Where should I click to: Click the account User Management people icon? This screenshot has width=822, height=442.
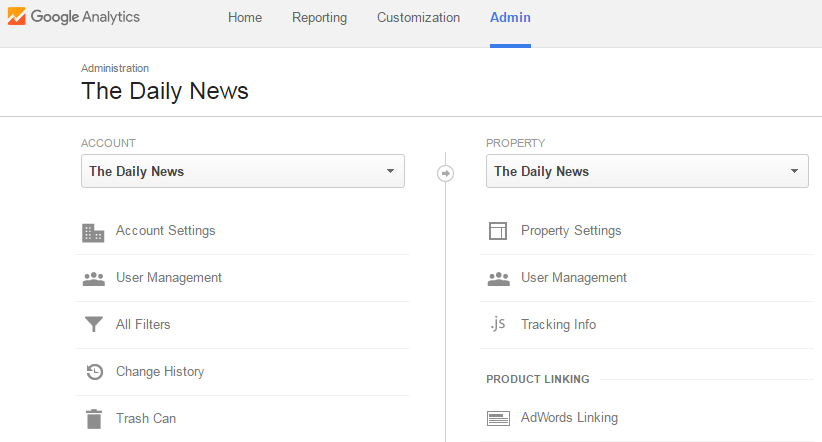pos(94,278)
